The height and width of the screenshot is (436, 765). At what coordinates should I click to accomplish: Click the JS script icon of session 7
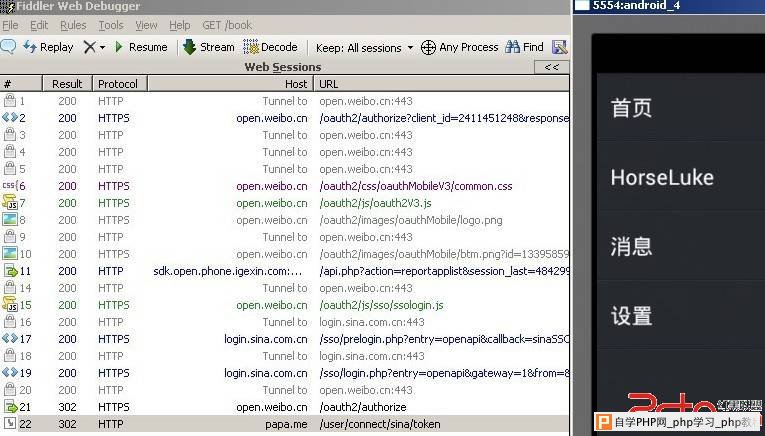pos(10,202)
